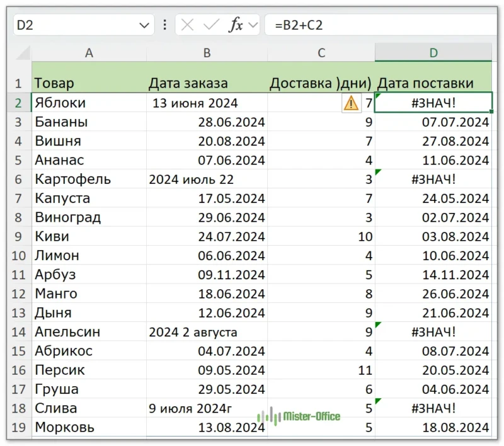The height and width of the screenshot is (446, 504).
Task: Select the Дата поставки header cell
Action: pos(433,83)
